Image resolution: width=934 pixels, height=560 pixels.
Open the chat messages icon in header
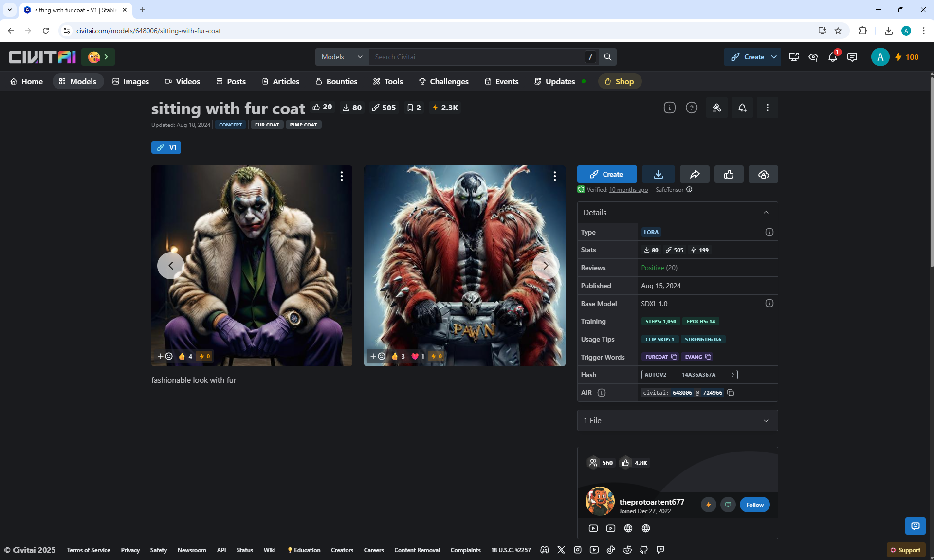pos(852,57)
